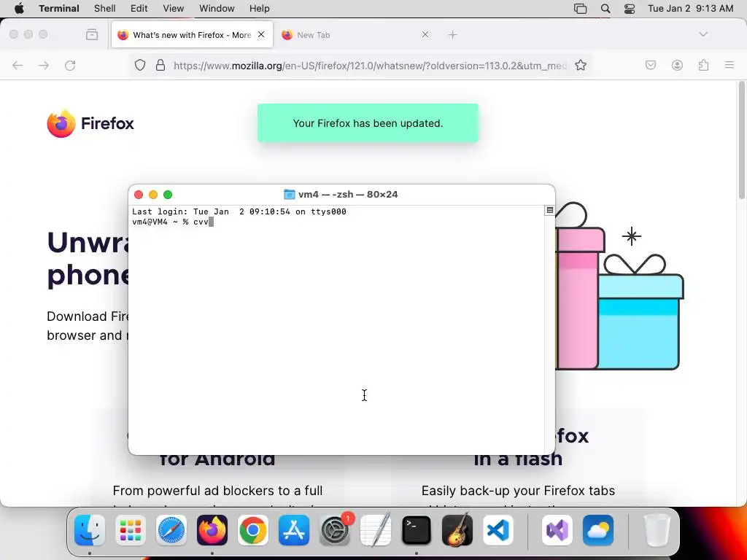747x560 pixels.
Task: Open GarageBand from the Dock
Action: pos(457,530)
